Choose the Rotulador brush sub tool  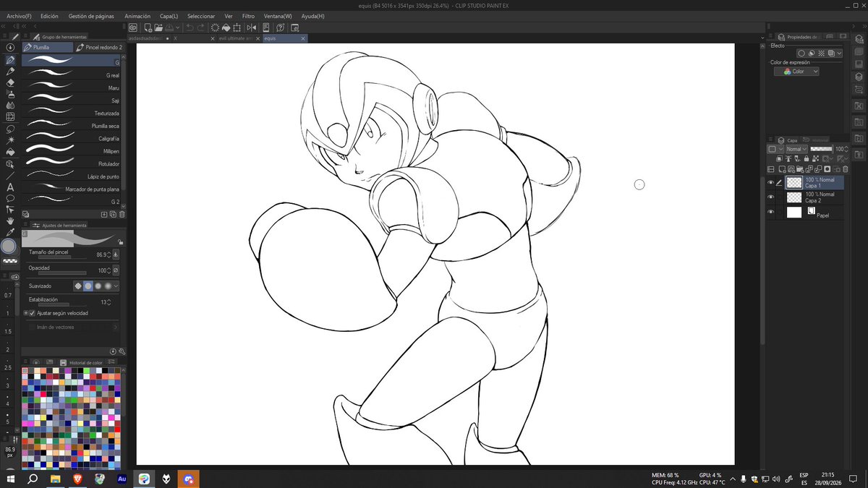point(72,163)
